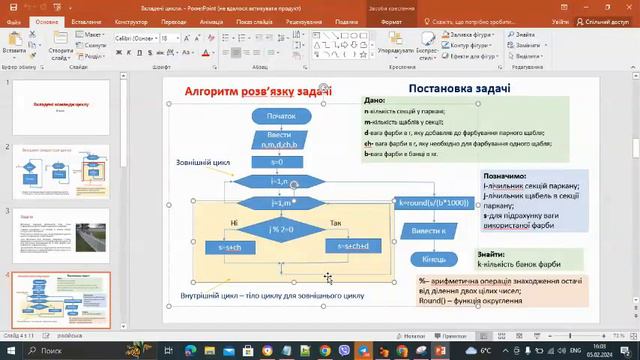Fit slide to window icon
Image resolution: width=640 pixels, height=360 pixels.
pos(633,336)
